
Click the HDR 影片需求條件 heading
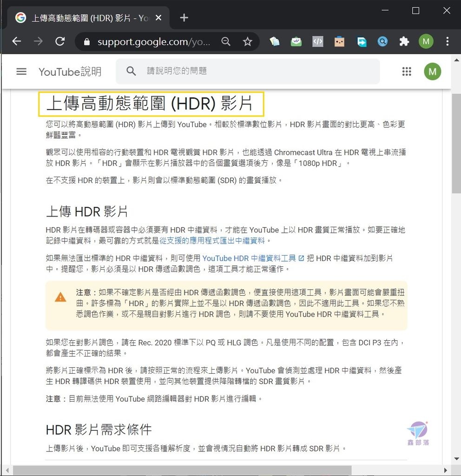[x=99, y=430]
